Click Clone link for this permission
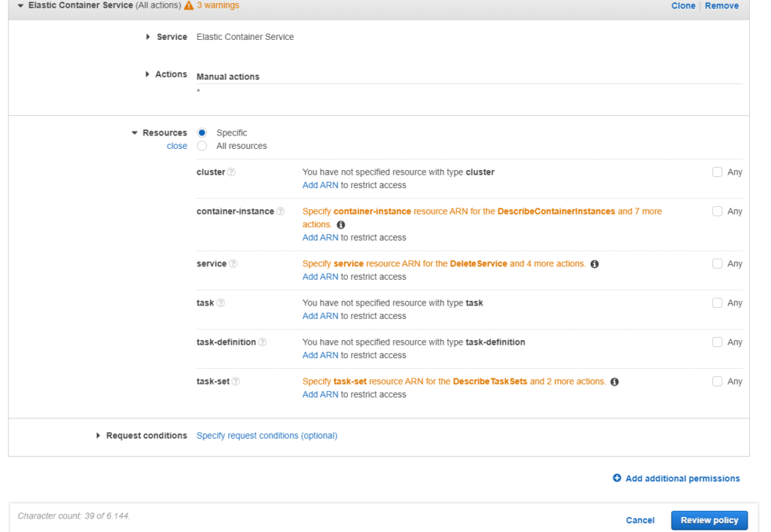This screenshot has width=771, height=532. click(x=683, y=6)
